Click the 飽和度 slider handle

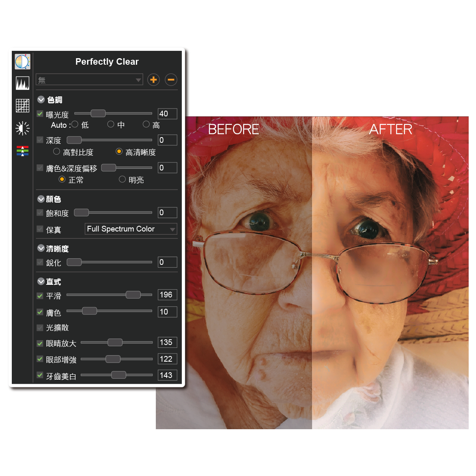point(81,212)
